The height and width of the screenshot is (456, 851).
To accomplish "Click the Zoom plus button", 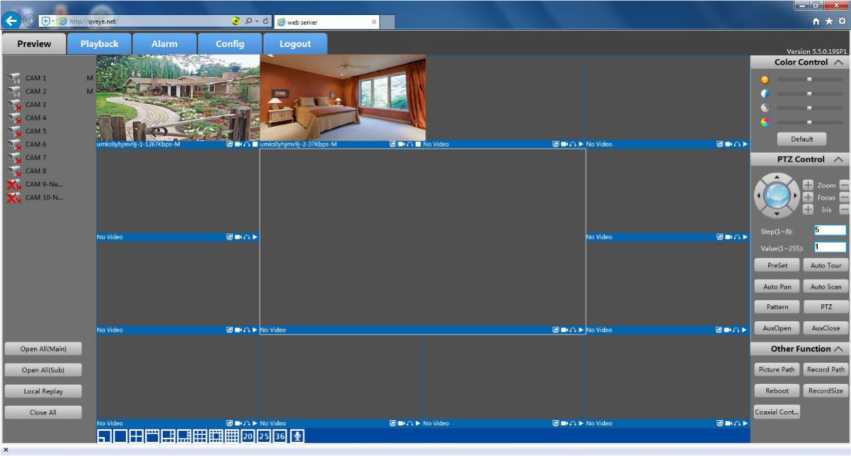I will click(808, 185).
